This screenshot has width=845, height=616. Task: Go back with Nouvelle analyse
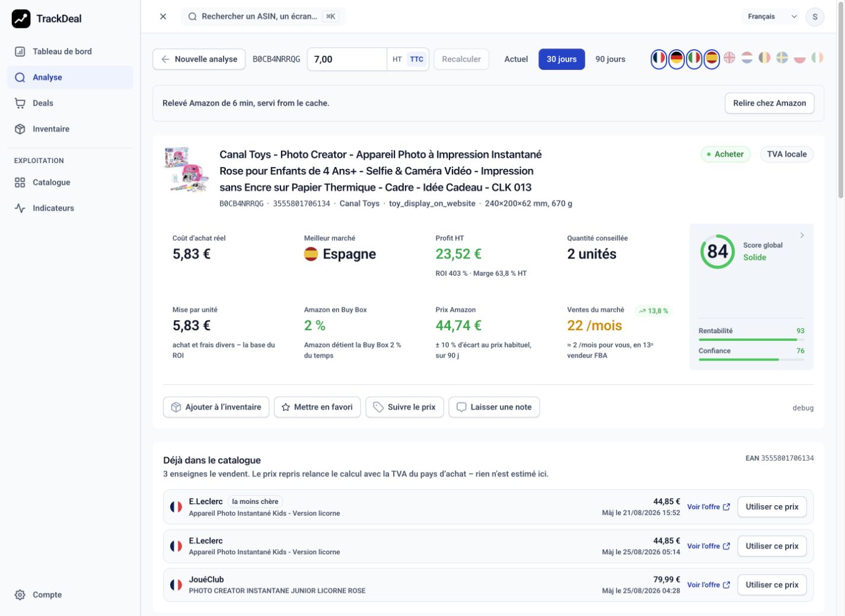coord(199,59)
